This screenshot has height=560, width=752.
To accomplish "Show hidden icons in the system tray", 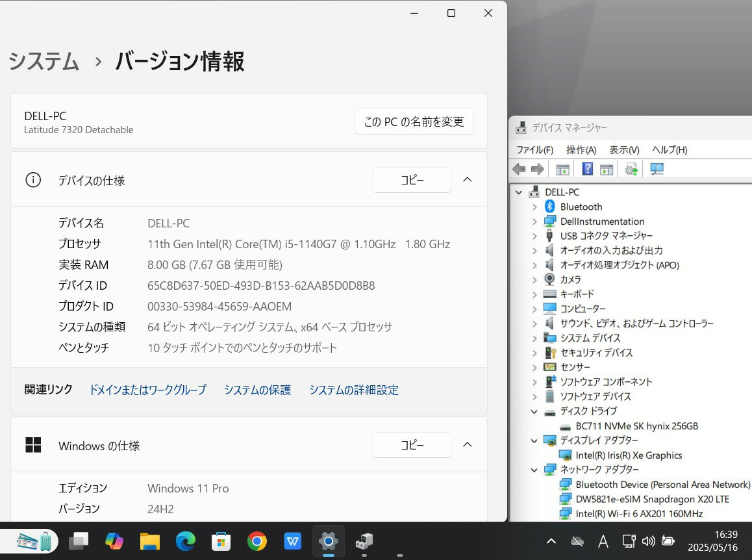I will tap(551, 541).
